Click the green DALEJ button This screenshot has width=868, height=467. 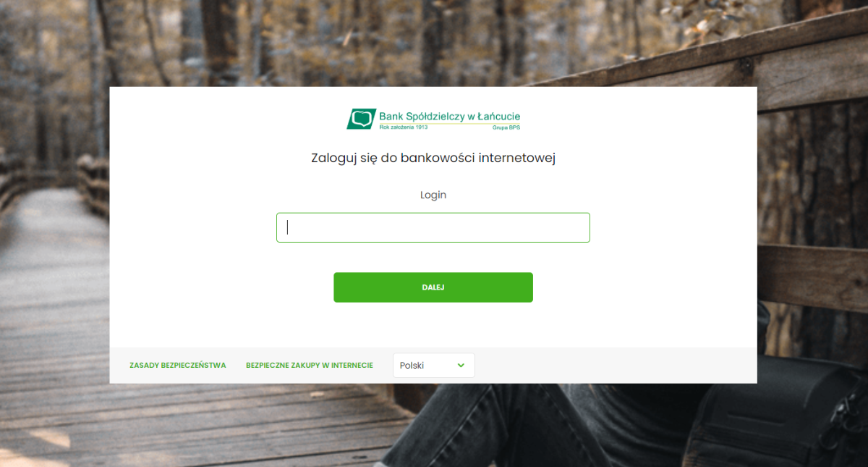click(433, 287)
